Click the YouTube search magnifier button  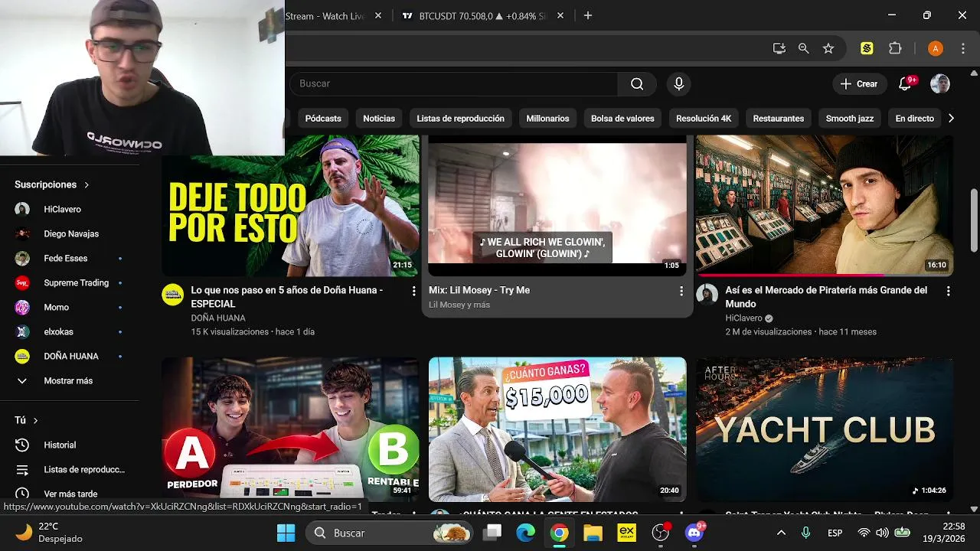637,84
